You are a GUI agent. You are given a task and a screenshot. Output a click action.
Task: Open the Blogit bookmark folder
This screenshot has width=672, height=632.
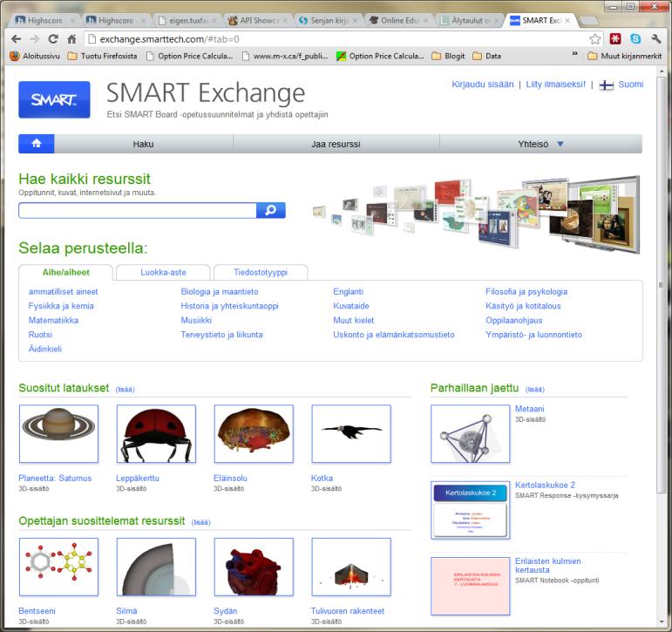coord(448,56)
